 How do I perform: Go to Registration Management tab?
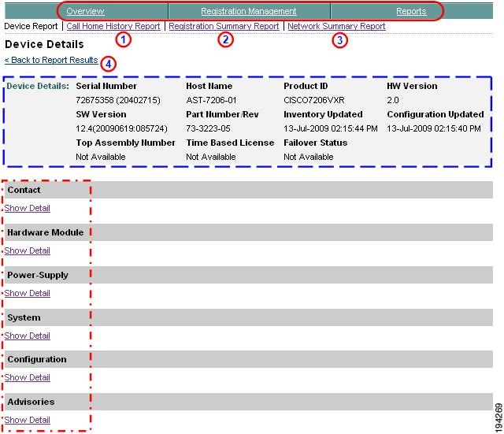[249, 11]
